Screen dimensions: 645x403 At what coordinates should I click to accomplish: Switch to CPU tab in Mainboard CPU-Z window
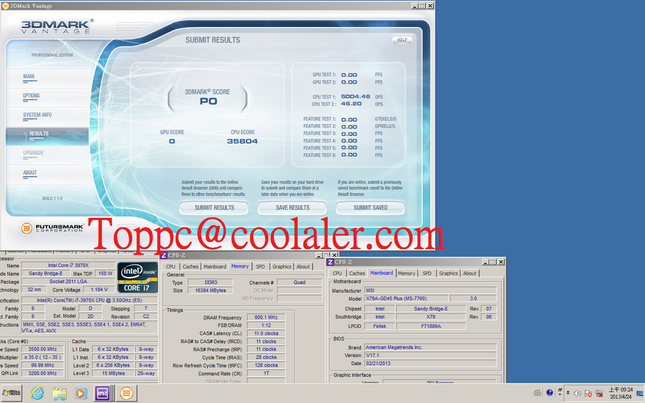point(337,273)
